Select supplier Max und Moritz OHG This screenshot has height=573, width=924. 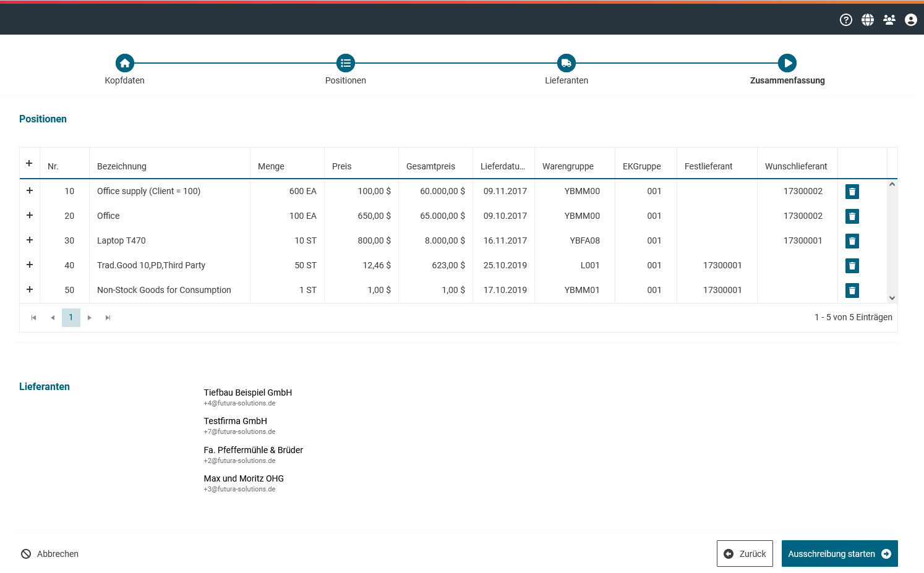(x=244, y=478)
